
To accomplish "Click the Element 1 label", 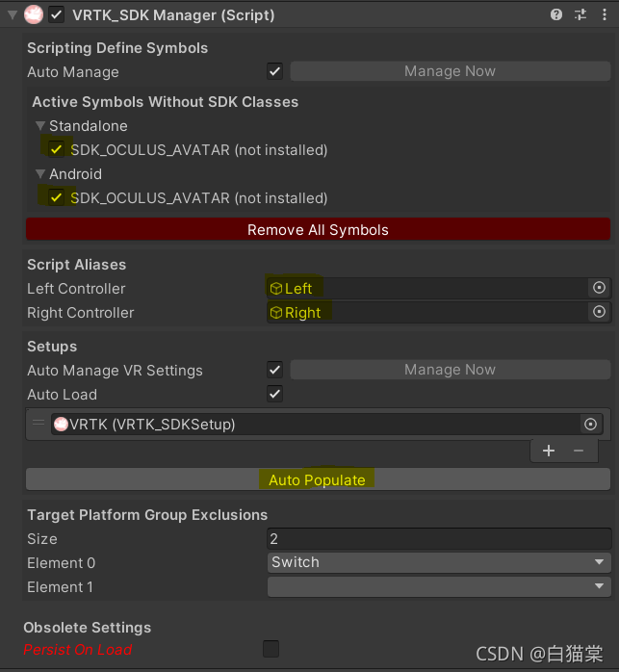I will [x=60, y=586].
